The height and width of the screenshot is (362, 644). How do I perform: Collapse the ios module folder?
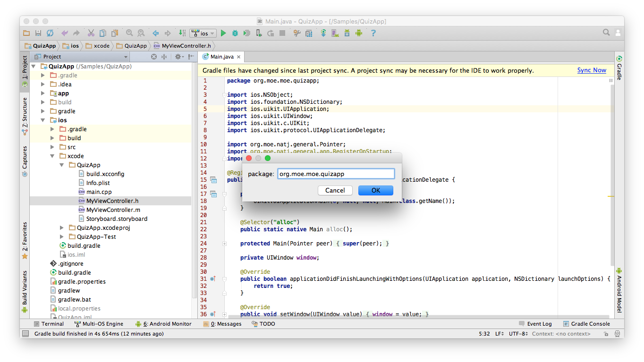pyautogui.click(x=43, y=120)
